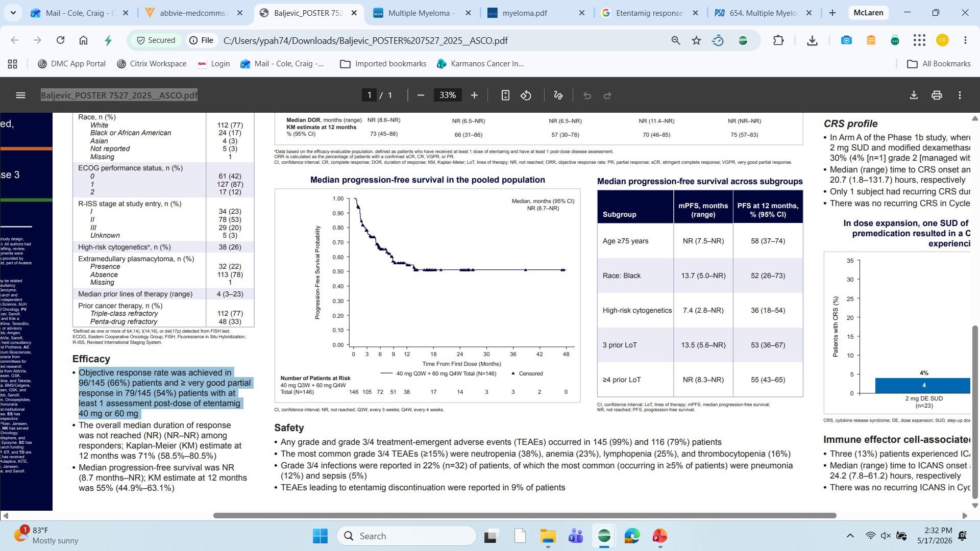Open the PDF sidebar menu icon
This screenshot has width=980, height=551.
click(20, 95)
